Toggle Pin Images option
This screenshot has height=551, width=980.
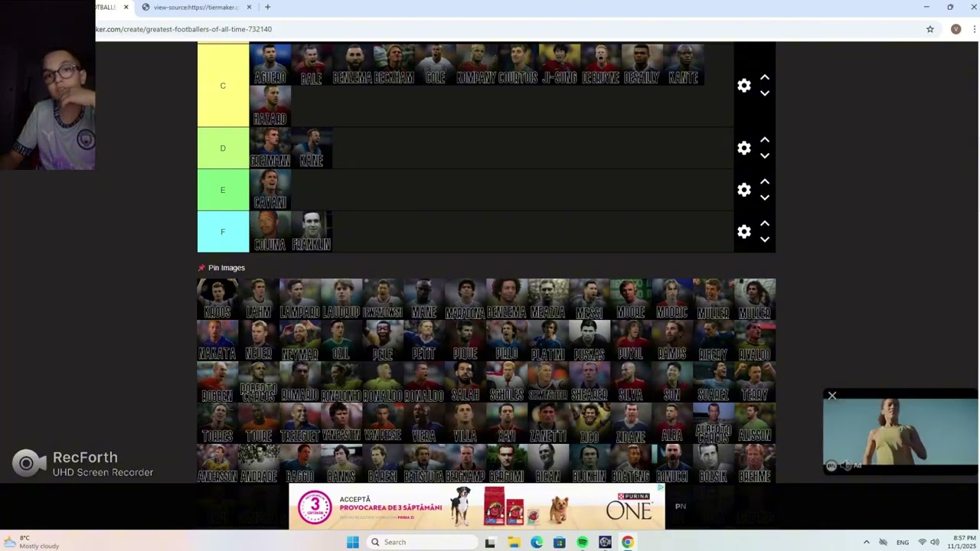pyautogui.click(x=221, y=268)
